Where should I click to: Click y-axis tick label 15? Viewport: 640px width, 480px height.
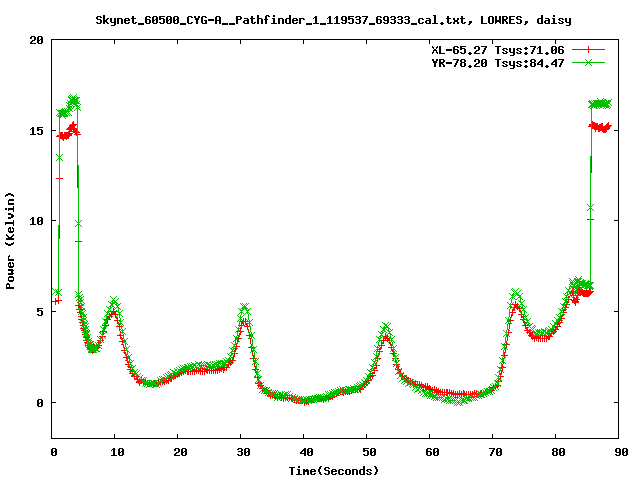pos(36,131)
